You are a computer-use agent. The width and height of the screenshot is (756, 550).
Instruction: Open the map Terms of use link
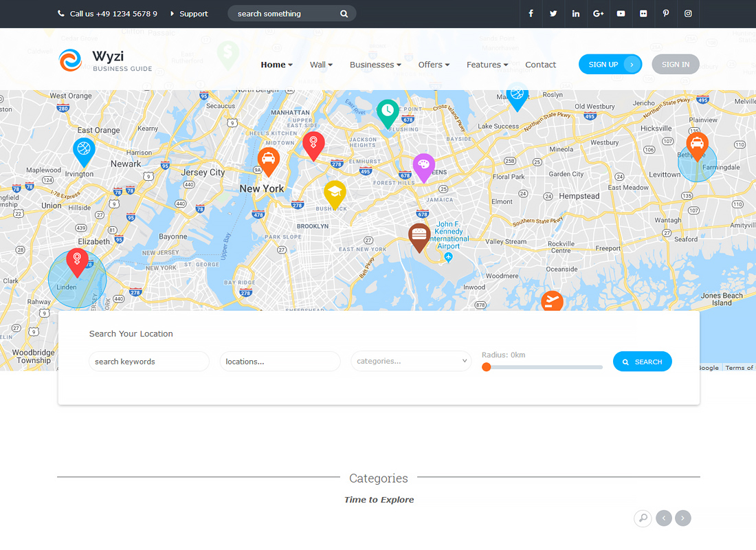[x=739, y=368]
